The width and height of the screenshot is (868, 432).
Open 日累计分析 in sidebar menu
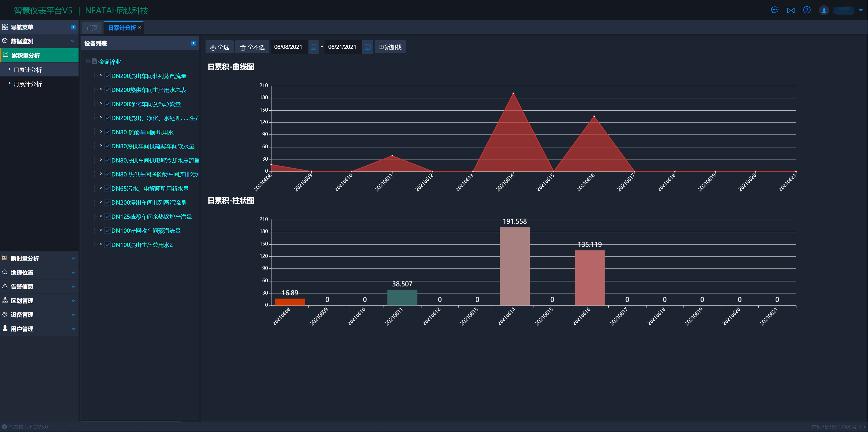(x=39, y=70)
